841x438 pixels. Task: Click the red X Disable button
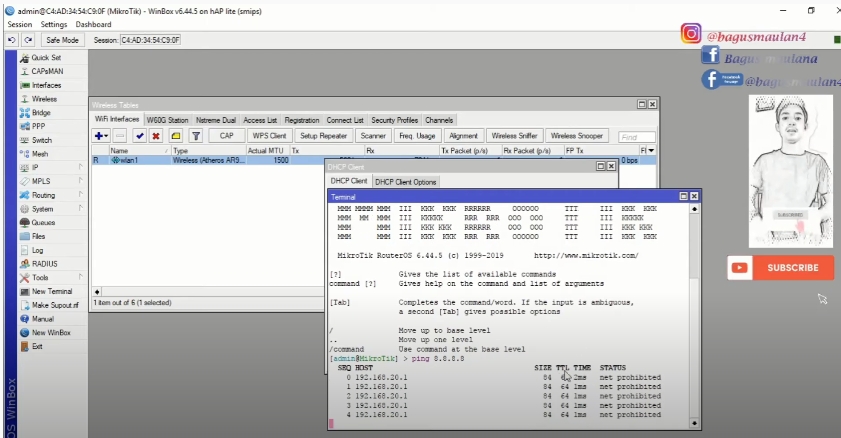pyautogui.click(x=156, y=136)
